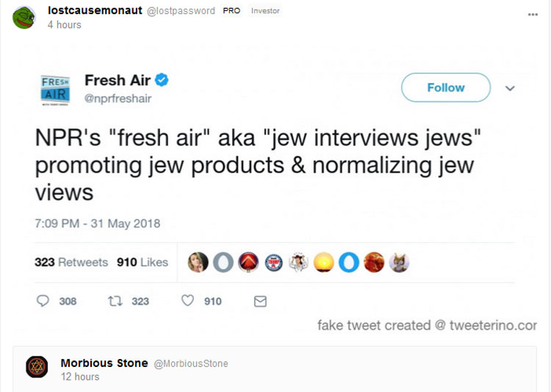Open the three-dot post options menu
Viewport: 551px width, 392px height.
point(533,15)
